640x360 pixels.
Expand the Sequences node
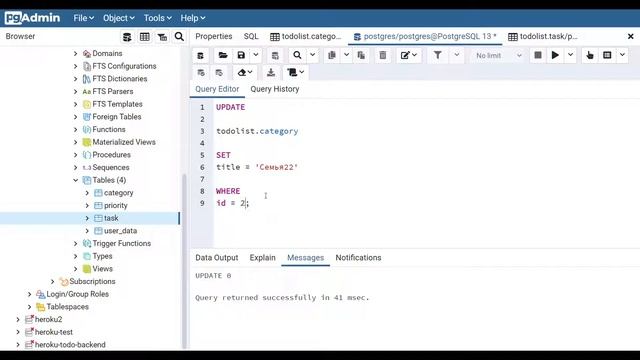point(76,167)
